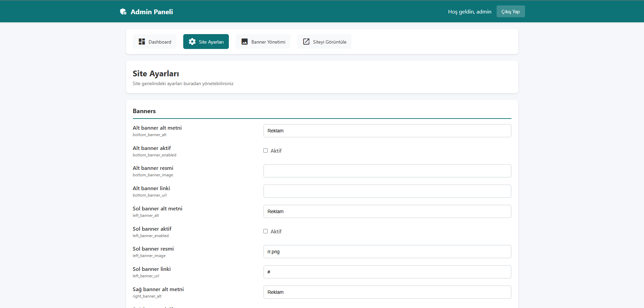644x308 pixels.
Task: Focus the Sol banner alt metni field
Action: [x=387, y=211]
